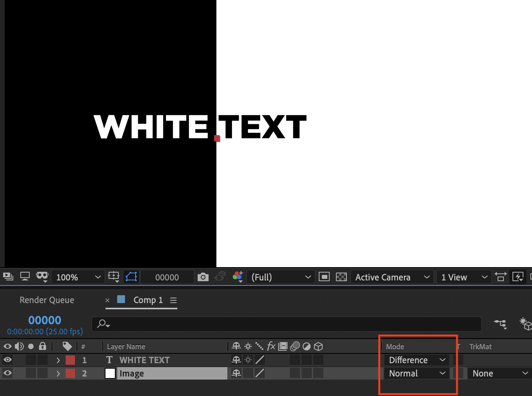
Task: Toggle Always Preview This View icon
Action: coord(8,277)
